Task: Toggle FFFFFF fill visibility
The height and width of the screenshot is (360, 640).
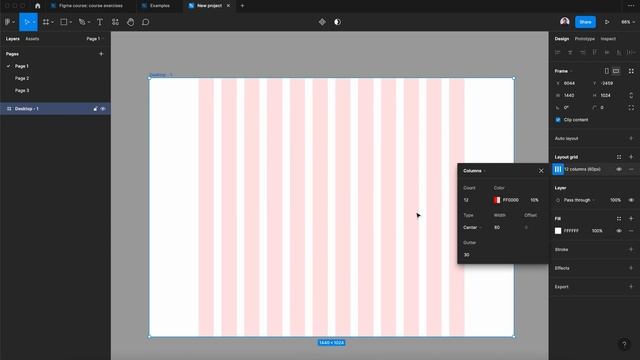Action: (x=619, y=231)
